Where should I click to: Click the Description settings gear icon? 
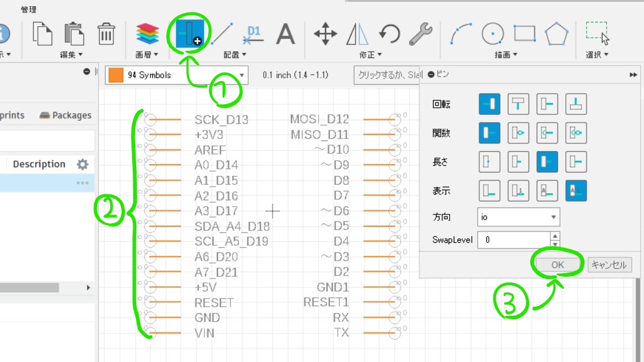tap(82, 164)
